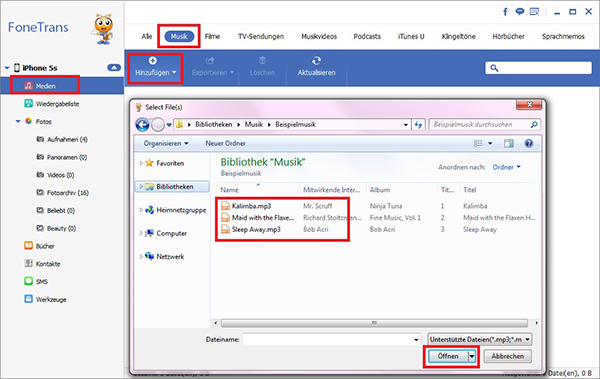Switch to the Filme tab
Viewport: 600px width, 379px height.
click(212, 36)
